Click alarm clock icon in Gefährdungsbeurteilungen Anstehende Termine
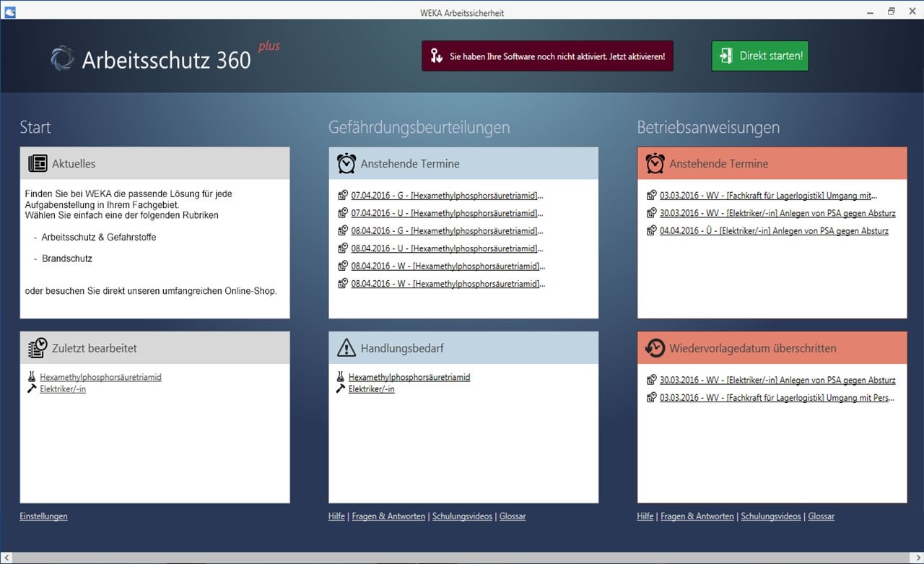This screenshot has height=564, width=924. [x=346, y=163]
